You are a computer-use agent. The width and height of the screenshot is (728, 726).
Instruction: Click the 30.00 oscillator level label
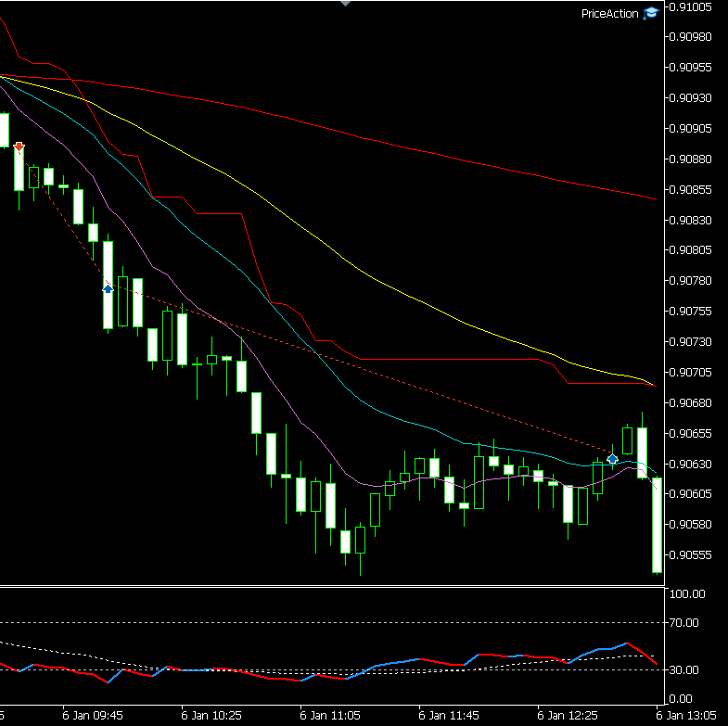(687, 669)
